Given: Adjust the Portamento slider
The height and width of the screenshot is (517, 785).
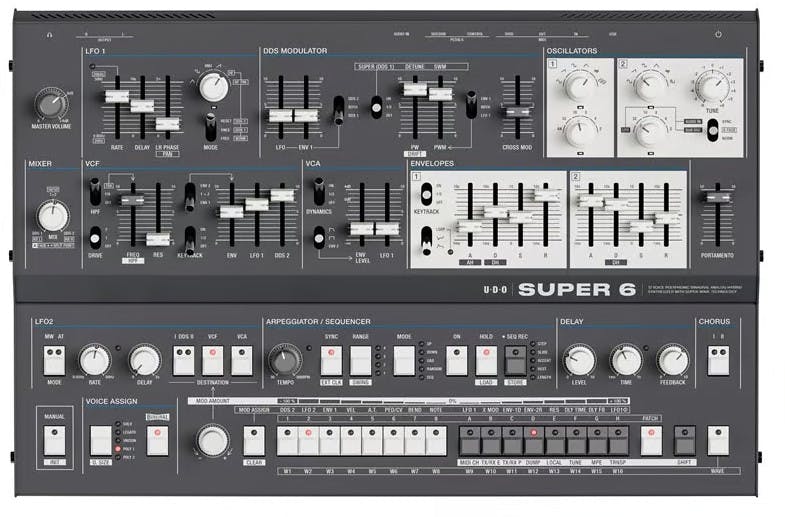Looking at the screenshot, I should coord(717,197).
